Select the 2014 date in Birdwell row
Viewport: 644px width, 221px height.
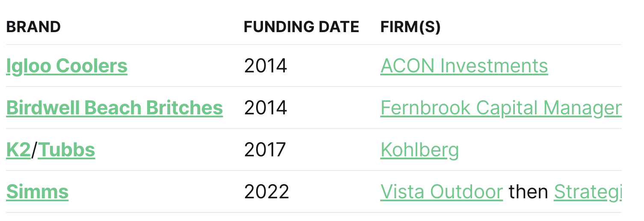click(x=266, y=108)
